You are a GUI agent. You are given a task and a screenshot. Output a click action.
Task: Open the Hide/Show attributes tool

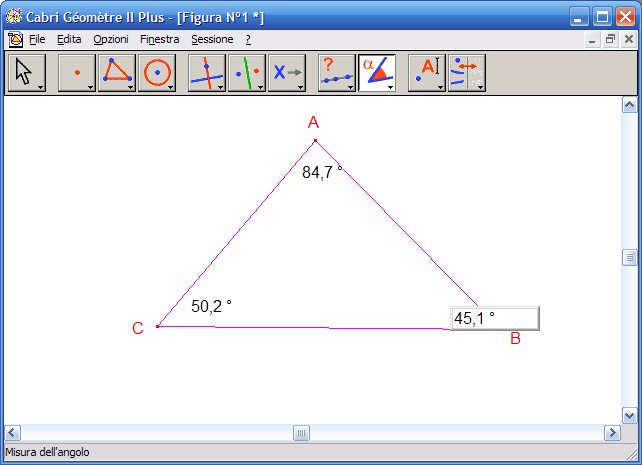(x=467, y=73)
